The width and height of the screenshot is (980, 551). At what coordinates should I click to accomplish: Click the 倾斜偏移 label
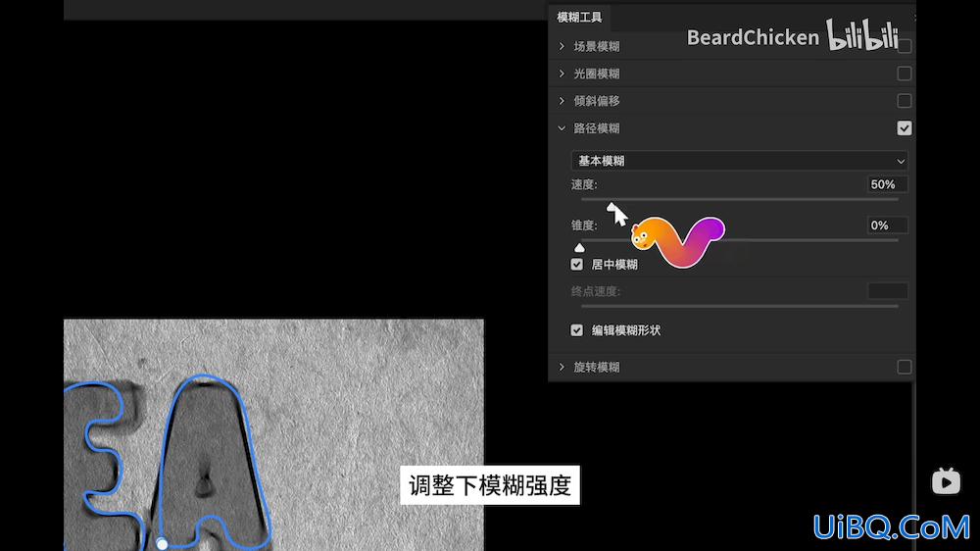(597, 101)
